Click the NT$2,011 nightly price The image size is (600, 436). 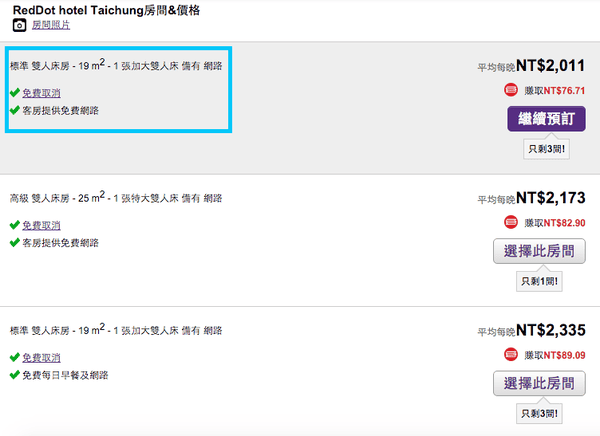tap(548, 66)
